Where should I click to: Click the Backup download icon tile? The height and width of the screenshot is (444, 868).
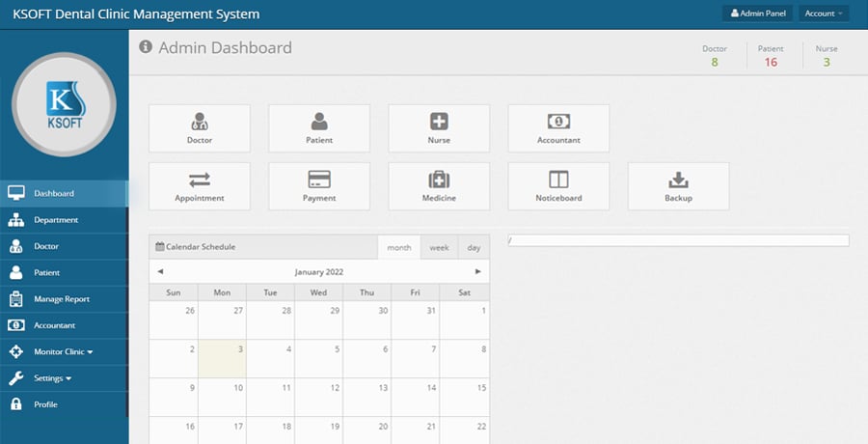click(x=678, y=180)
